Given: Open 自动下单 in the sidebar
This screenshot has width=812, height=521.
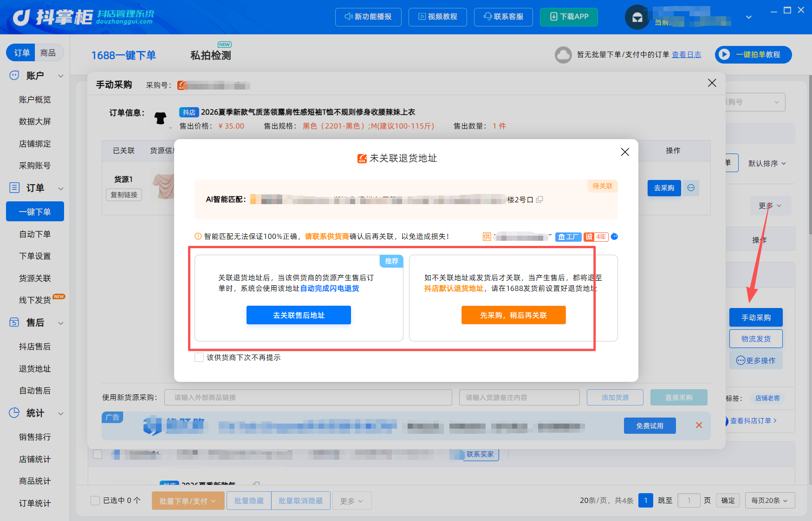Looking at the screenshot, I should pos(35,234).
